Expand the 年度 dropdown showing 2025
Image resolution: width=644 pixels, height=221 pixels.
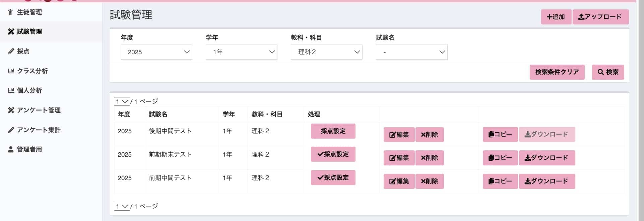click(156, 52)
